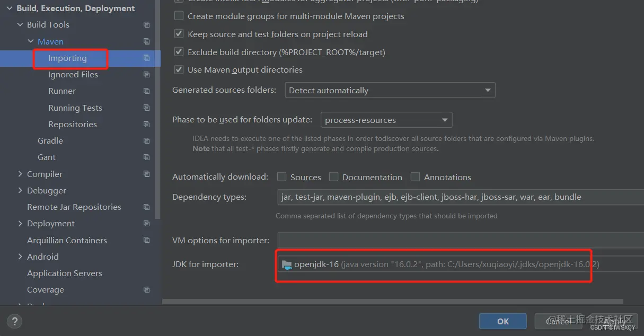Open Application Servers page
Viewport: 644px width, 336px height.
pyautogui.click(x=65, y=273)
